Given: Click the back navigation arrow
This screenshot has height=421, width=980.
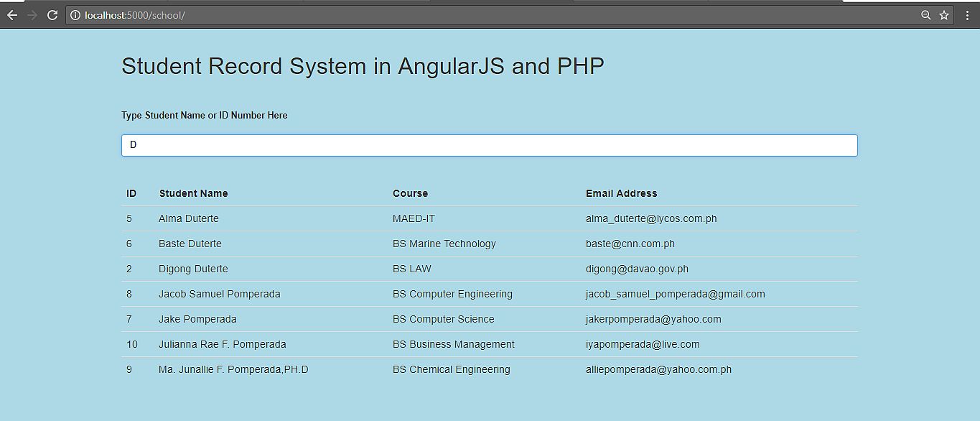Looking at the screenshot, I should [11, 14].
